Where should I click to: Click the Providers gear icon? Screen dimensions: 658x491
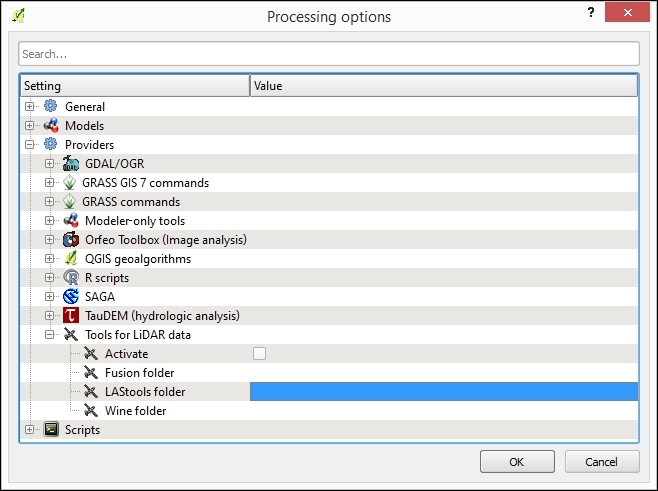click(50, 144)
